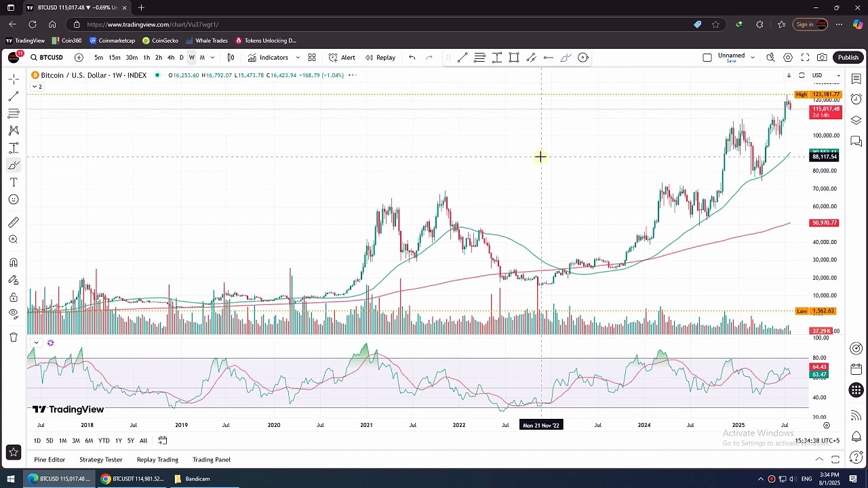Click the Publish button
The height and width of the screenshot is (488, 868).
click(848, 58)
